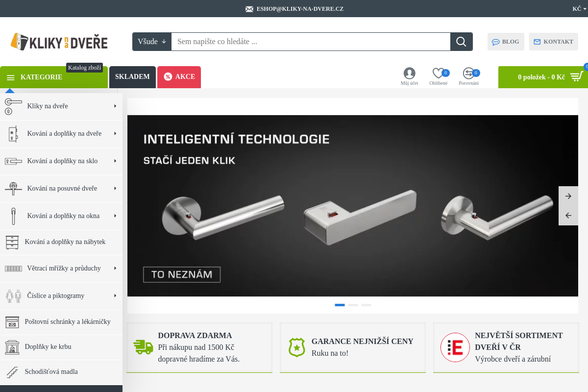Open the Všude search scope dropdown
The image size is (588, 392).
point(152,42)
